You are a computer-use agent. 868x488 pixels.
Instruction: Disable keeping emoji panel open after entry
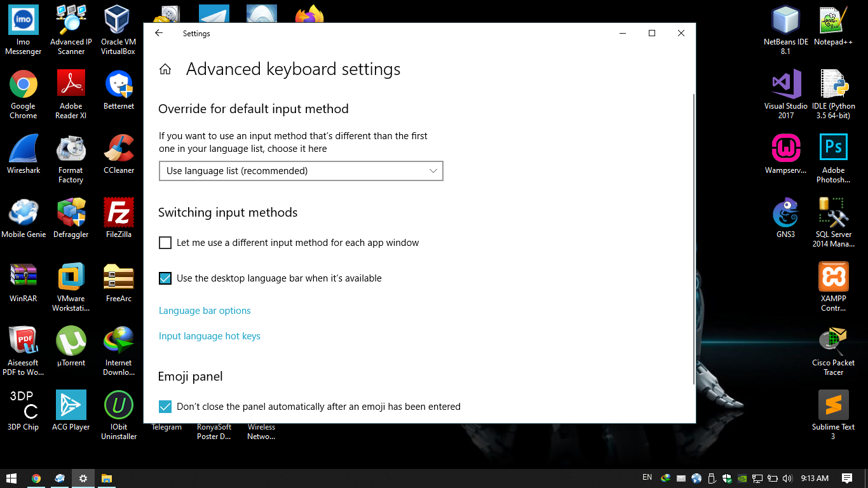pos(165,407)
